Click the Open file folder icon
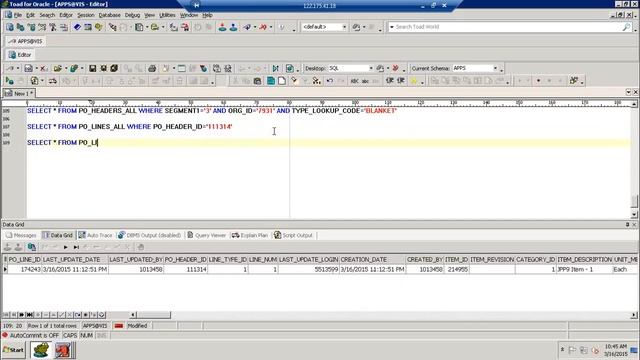This screenshot has height=360, width=640. point(57,68)
